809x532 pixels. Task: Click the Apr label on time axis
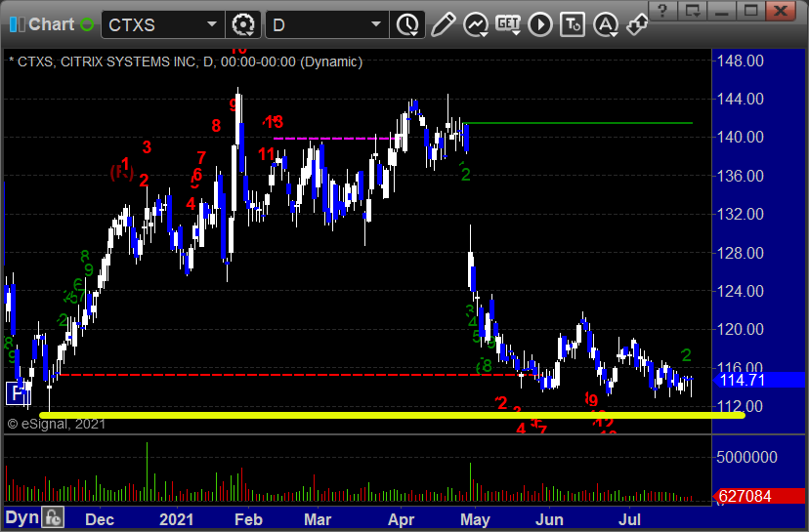coord(401,519)
